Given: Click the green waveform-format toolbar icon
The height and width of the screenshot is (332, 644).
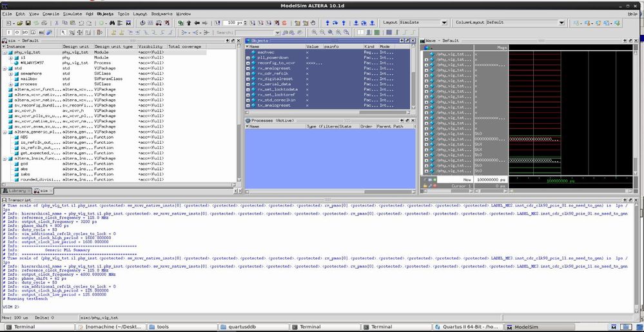Looking at the screenshot, I should click(x=377, y=32).
